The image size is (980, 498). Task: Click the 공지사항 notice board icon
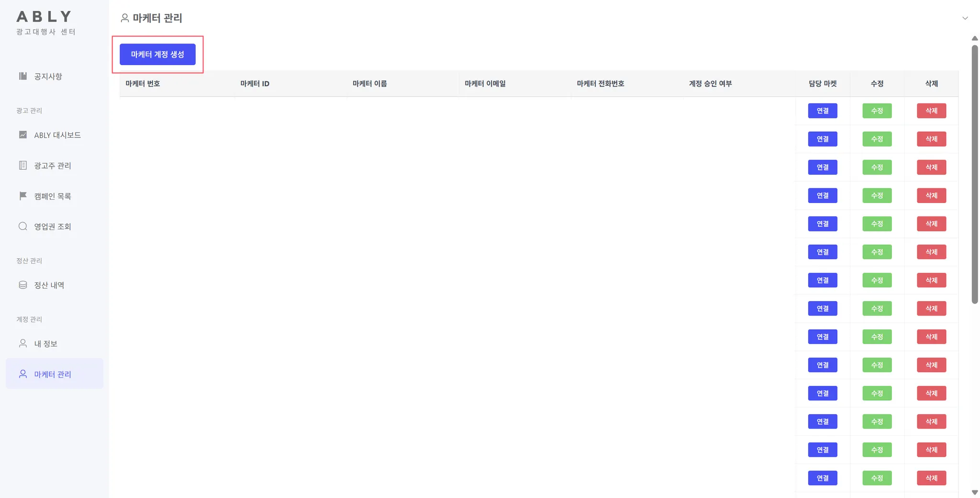(22, 76)
